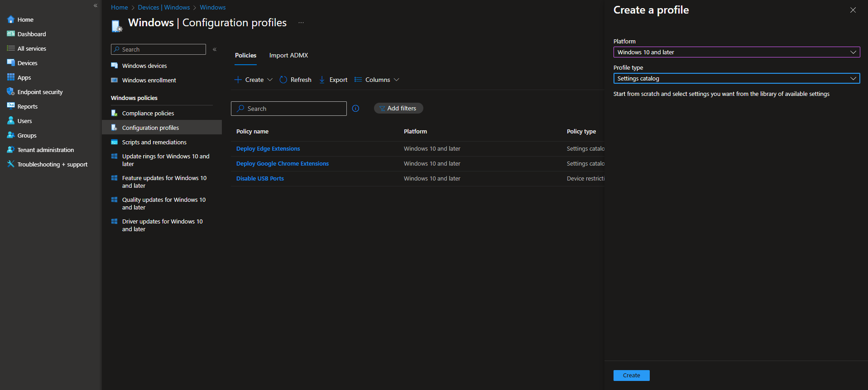Collapse the Windows submenu pane
Viewport: 868px width, 390px height.
(x=215, y=49)
